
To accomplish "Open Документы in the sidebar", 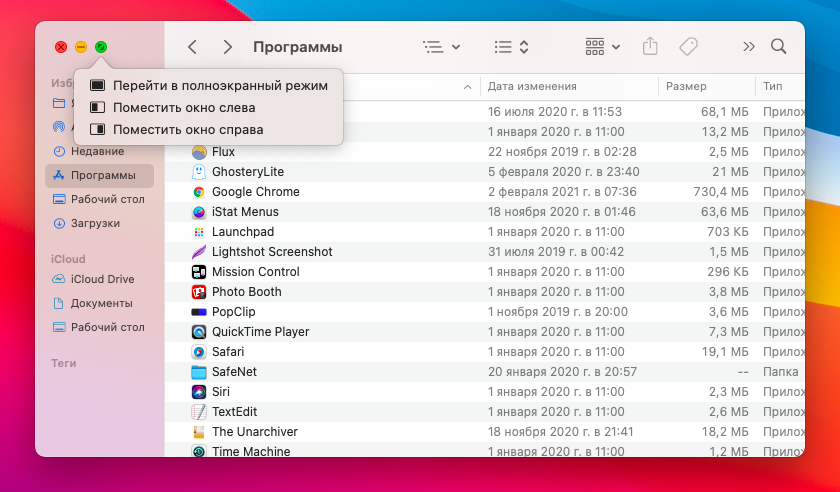I will coord(99,303).
